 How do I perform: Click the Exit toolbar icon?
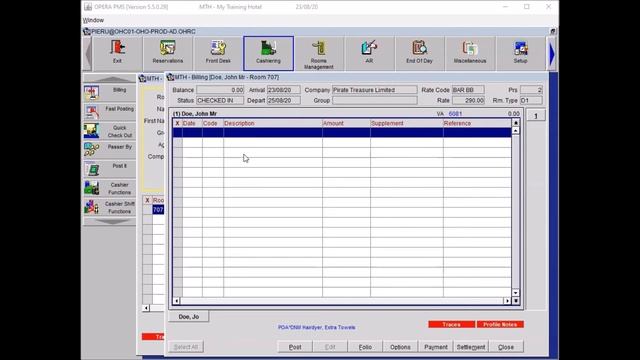[117, 53]
